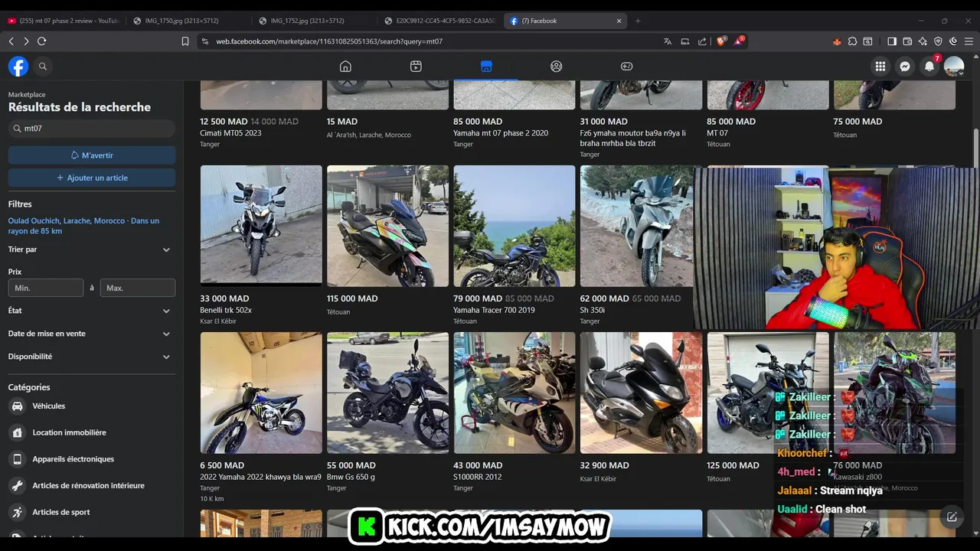The image size is (980, 551).
Task: Click the edit compose icon at bottom right
Action: point(952,517)
